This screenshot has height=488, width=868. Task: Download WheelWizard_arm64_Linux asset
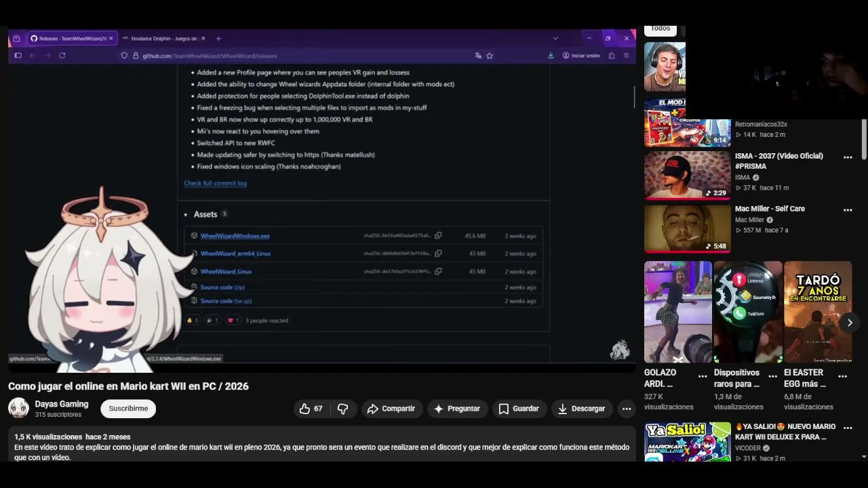[x=235, y=253]
